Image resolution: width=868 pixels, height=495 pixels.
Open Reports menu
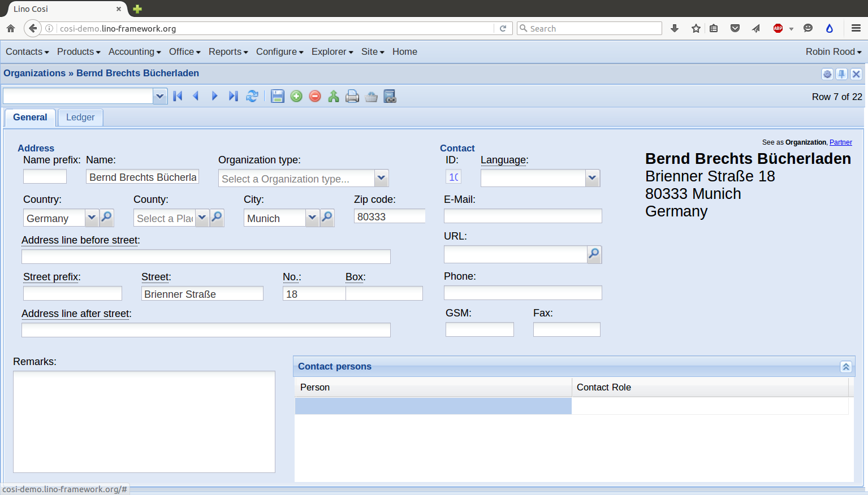tap(228, 51)
